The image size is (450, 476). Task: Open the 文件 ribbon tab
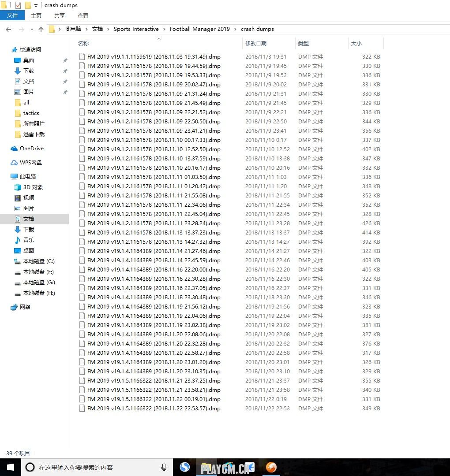pyautogui.click(x=12, y=15)
